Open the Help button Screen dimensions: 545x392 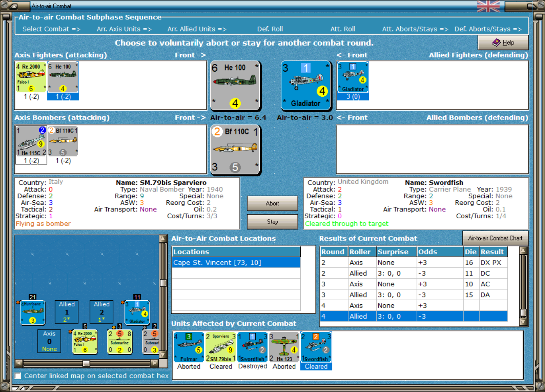click(503, 43)
